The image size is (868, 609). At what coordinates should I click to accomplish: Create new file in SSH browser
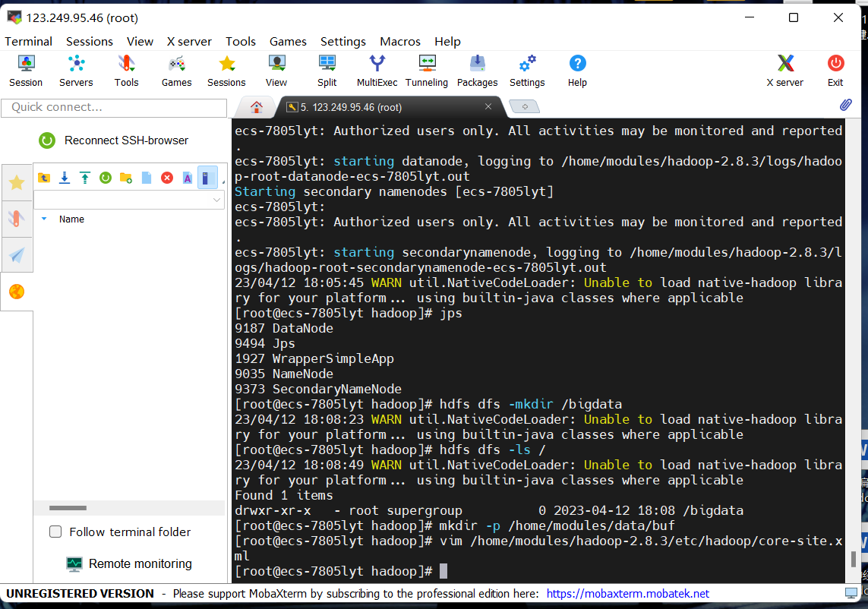coord(146,178)
